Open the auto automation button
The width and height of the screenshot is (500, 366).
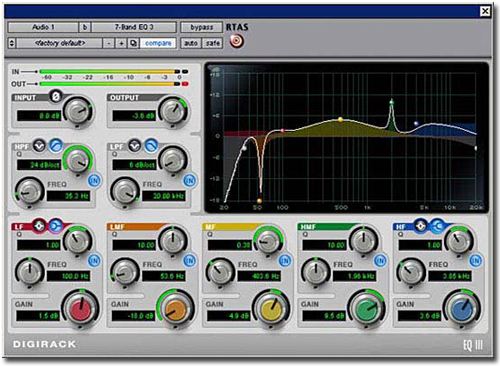191,43
